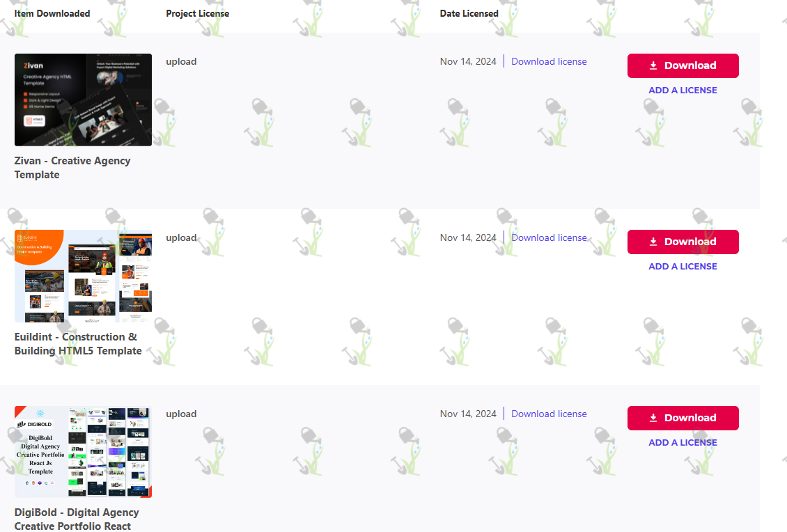
Task: Open Zivan - Creative Agency Template title
Action: tap(72, 168)
